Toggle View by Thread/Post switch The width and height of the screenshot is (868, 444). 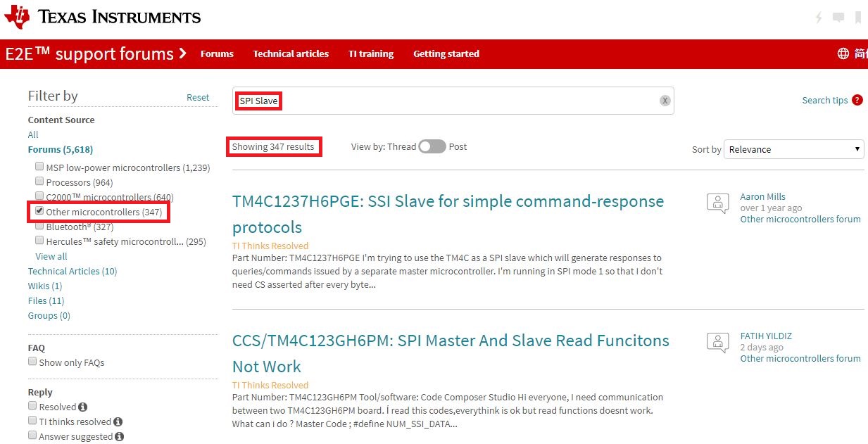432,146
